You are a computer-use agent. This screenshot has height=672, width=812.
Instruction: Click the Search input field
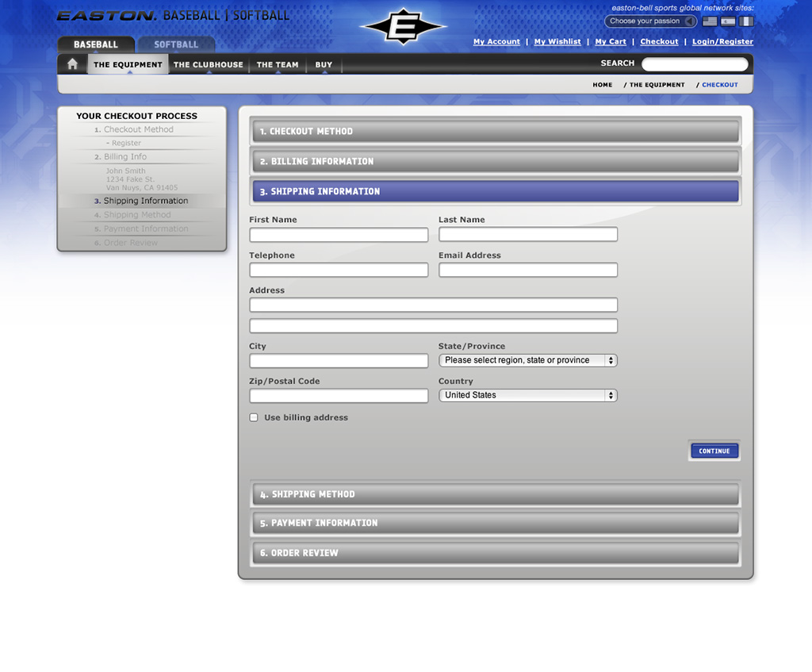pyautogui.click(x=695, y=64)
